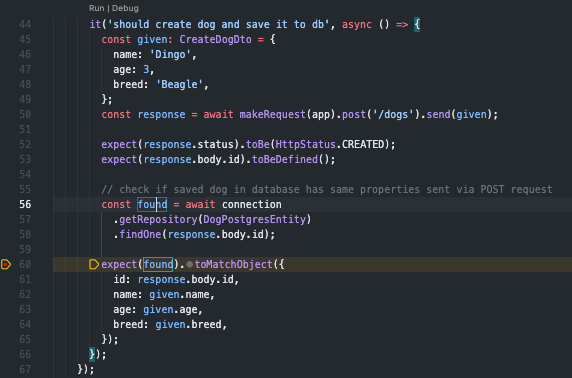The image size is (572, 378).
Task: Click the Debug code lens link
Action: click(125, 8)
